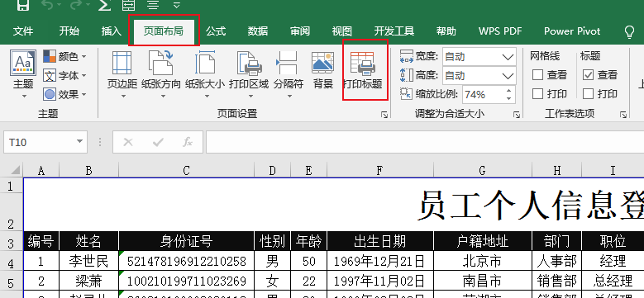Open the 颜色 theme colors dropdown
Image resolution: width=644 pixels, height=298 pixels.
[x=64, y=56]
